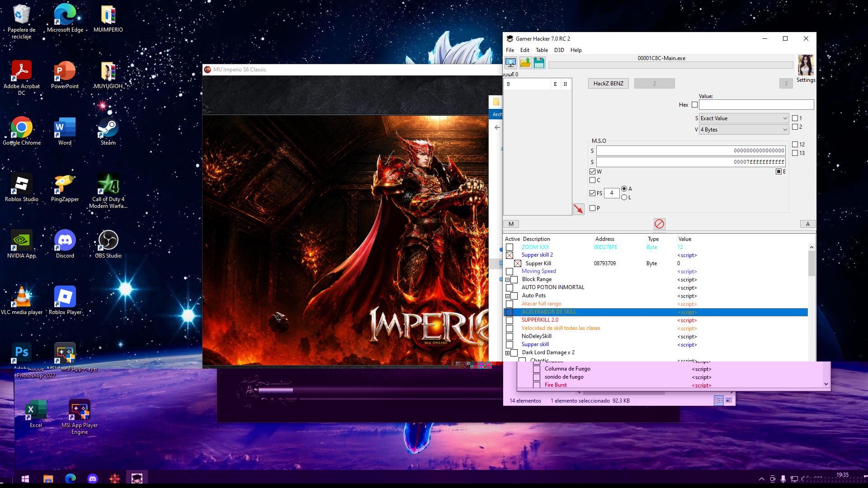Open File Explorer from the taskbar
868x488 pixels.
click(x=48, y=479)
